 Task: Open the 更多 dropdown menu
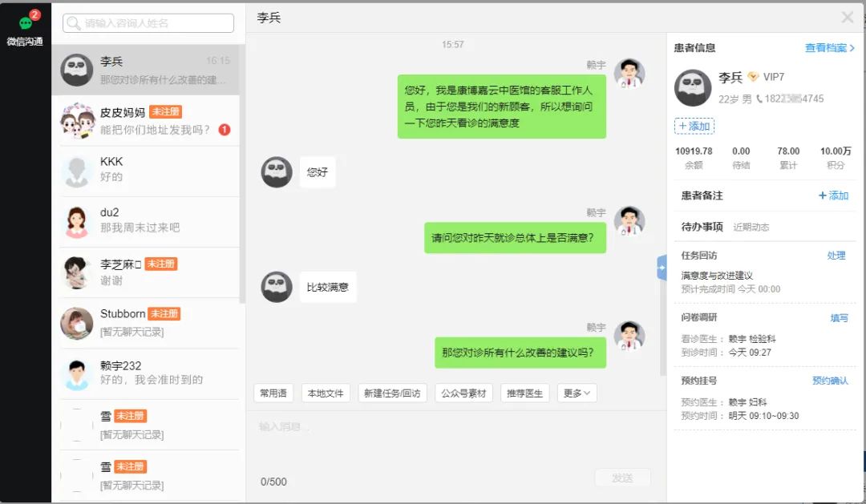pos(577,393)
